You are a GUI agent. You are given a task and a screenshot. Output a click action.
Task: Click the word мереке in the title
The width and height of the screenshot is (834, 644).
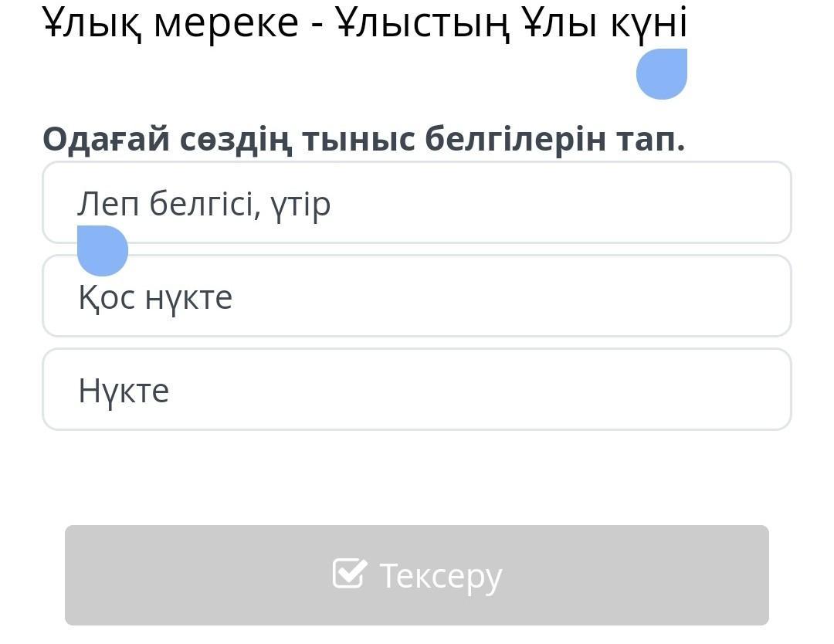(226, 25)
